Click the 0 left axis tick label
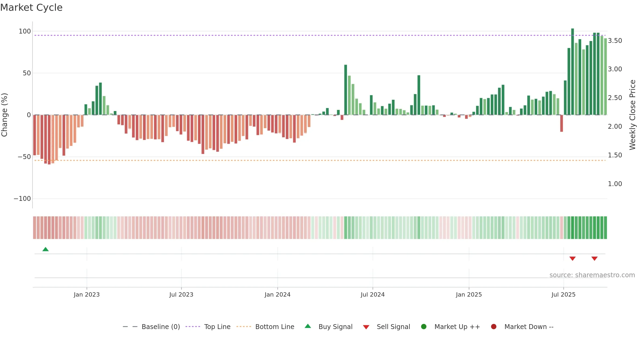The width and height of the screenshot is (644, 362). click(x=29, y=115)
